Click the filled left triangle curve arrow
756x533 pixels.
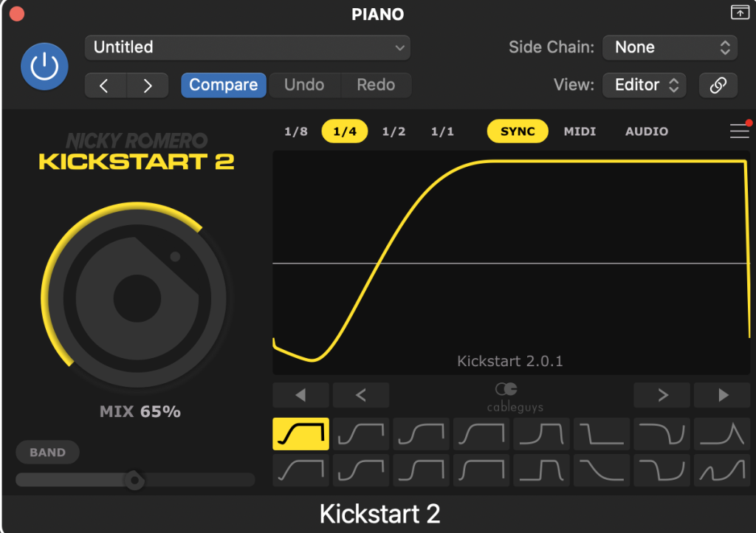300,395
